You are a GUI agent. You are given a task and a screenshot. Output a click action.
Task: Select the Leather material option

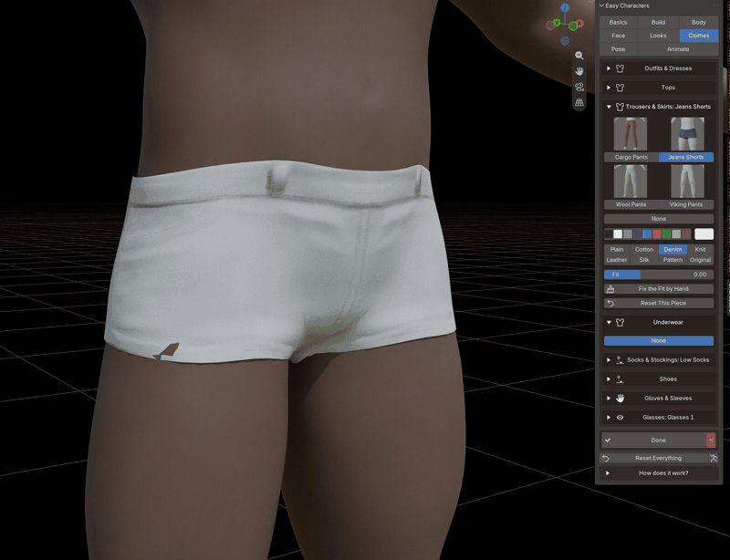click(617, 260)
